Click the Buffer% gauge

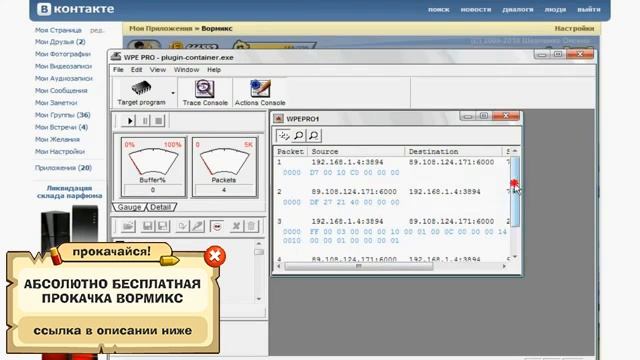pos(153,167)
